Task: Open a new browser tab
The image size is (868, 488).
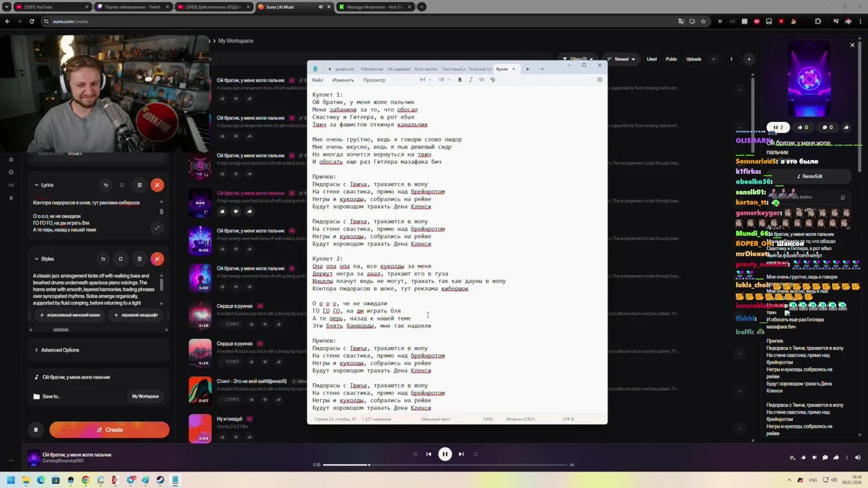Action: [x=422, y=7]
